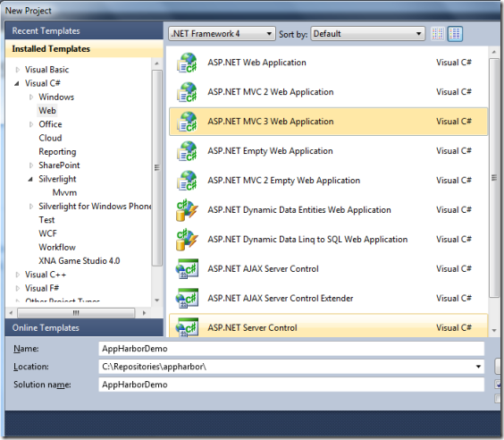
Task: Click the Dynamic Data Linq to SQL icon
Action: [x=187, y=240]
